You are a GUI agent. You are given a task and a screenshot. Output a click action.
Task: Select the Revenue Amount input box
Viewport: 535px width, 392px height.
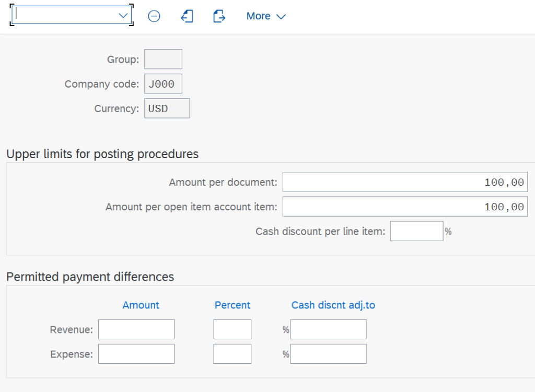[x=136, y=329]
